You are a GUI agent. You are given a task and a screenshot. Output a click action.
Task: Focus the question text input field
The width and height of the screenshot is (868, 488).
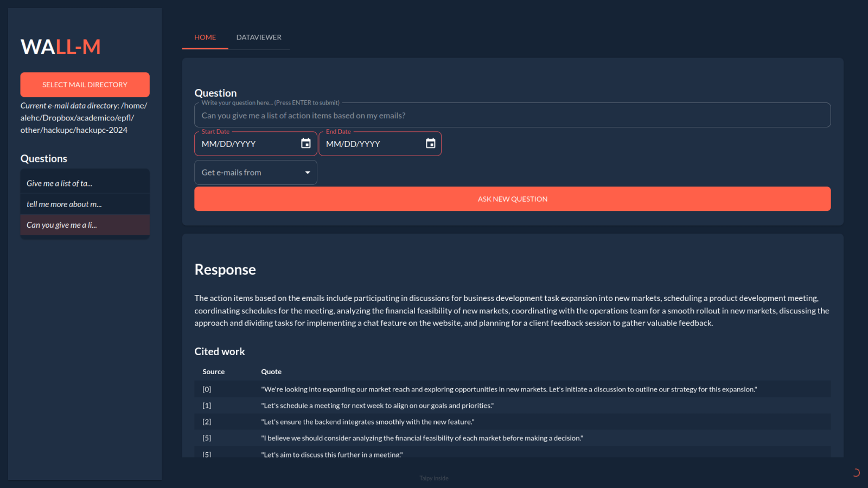coord(512,115)
